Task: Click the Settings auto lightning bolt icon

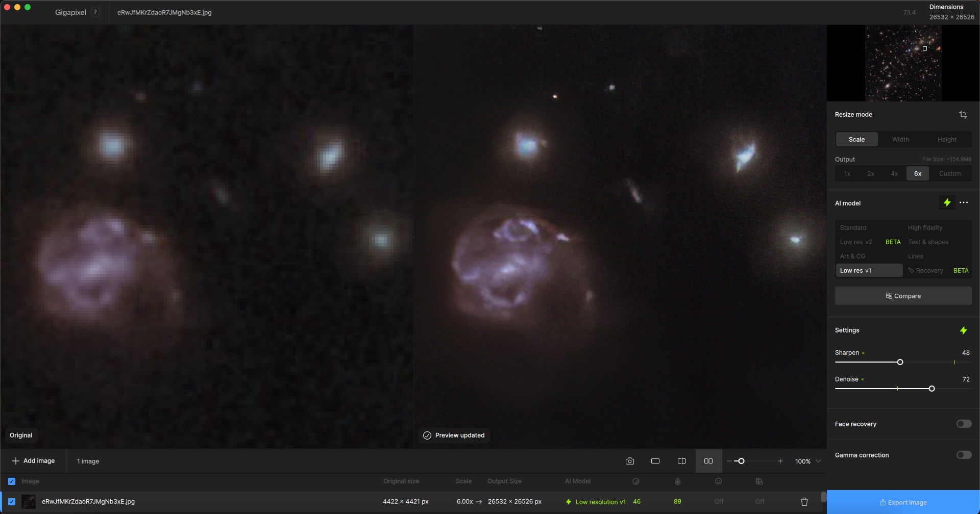Action: (x=963, y=330)
